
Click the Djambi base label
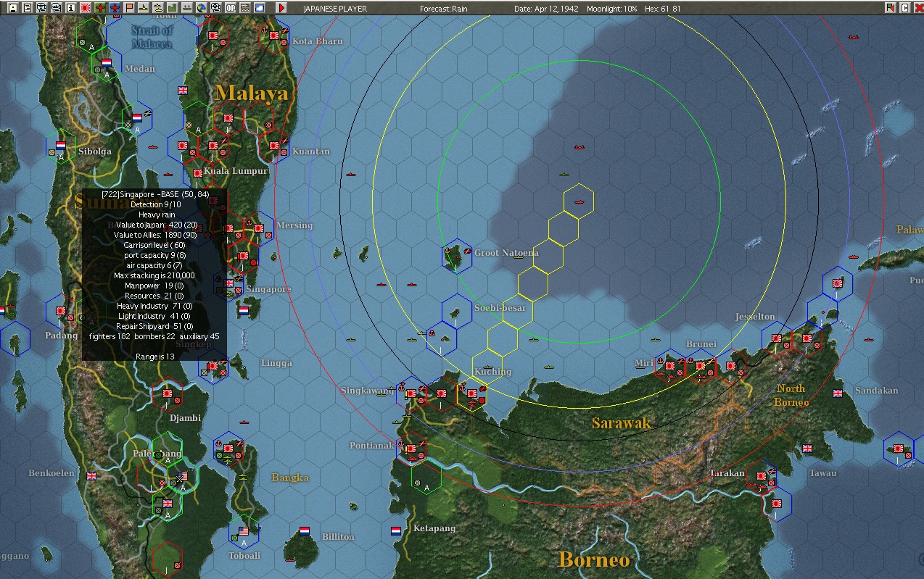185,418
